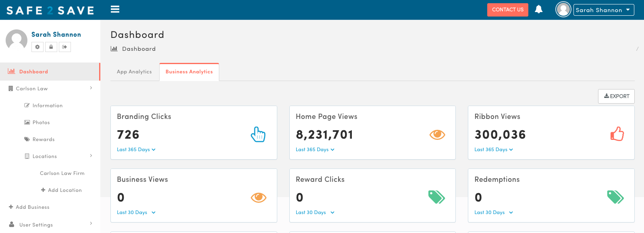This screenshot has height=233, width=644.
Task: Click the Reward Clicks tag icon
Action: coord(436,197)
